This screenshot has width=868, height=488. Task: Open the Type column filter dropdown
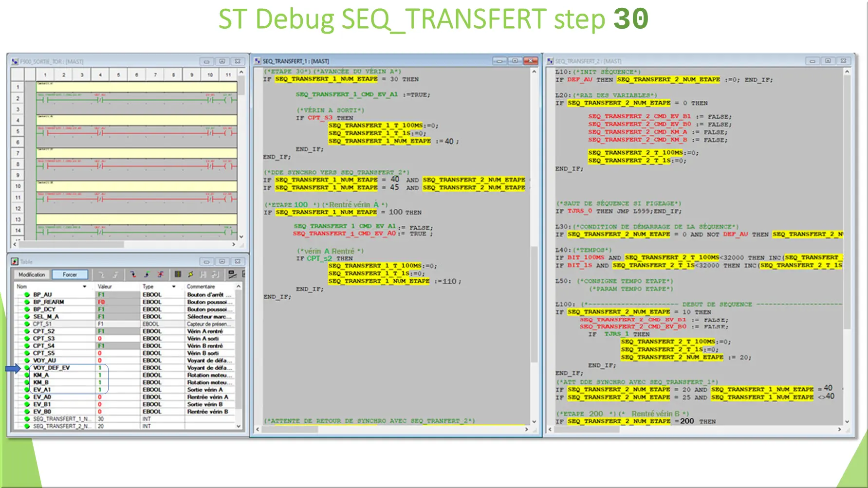pos(174,286)
